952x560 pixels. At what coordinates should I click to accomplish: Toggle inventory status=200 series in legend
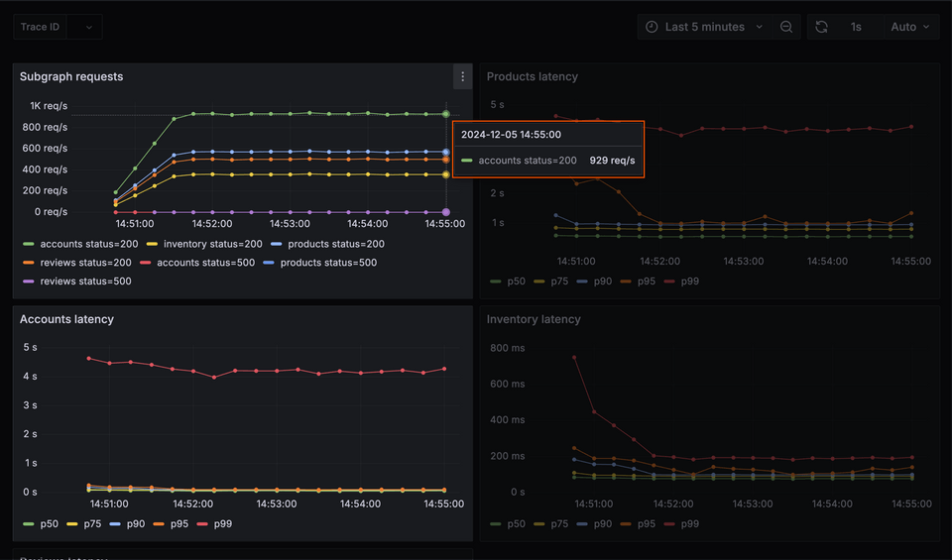pyautogui.click(x=213, y=244)
